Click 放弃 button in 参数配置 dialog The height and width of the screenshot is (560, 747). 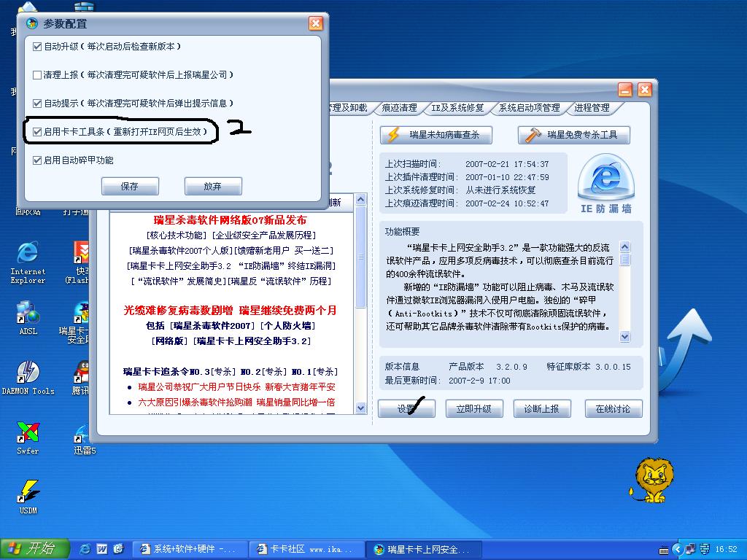[x=213, y=186]
